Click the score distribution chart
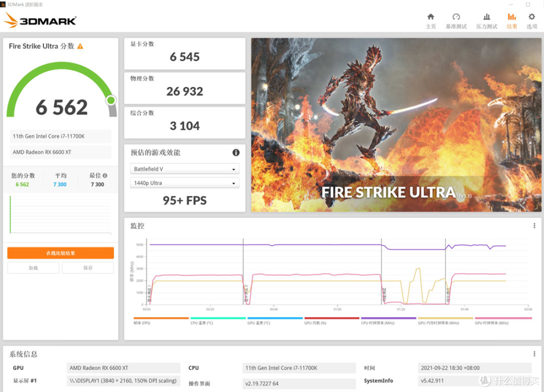Image resolution: width=544 pixels, height=392 pixels. (61, 215)
